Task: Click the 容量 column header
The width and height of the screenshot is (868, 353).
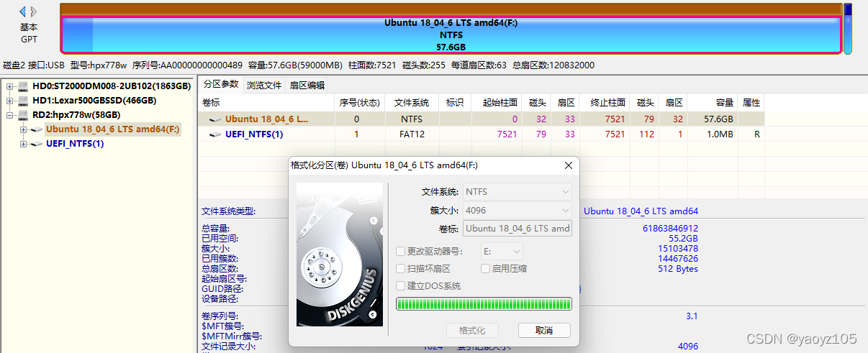Action: coord(713,103)
